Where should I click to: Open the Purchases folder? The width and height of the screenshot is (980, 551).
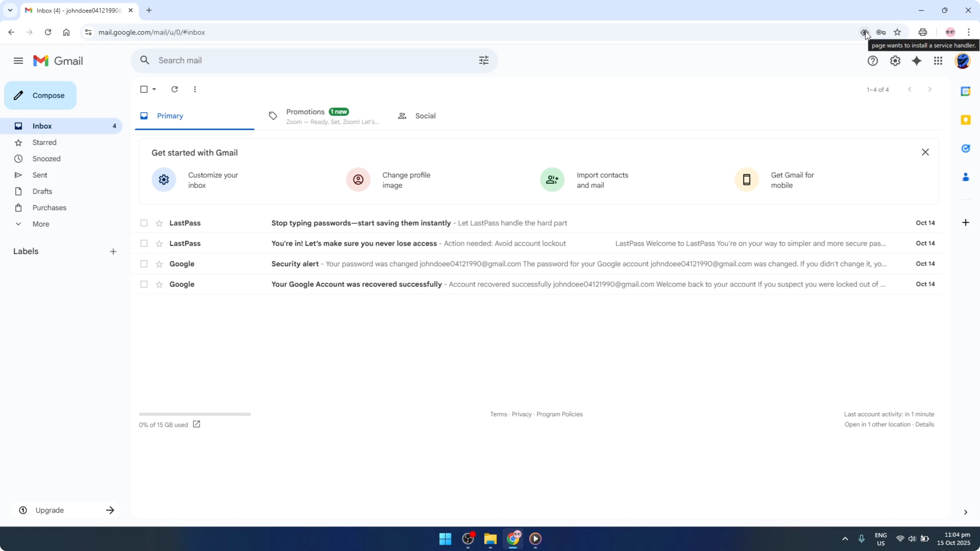point(61,208)
